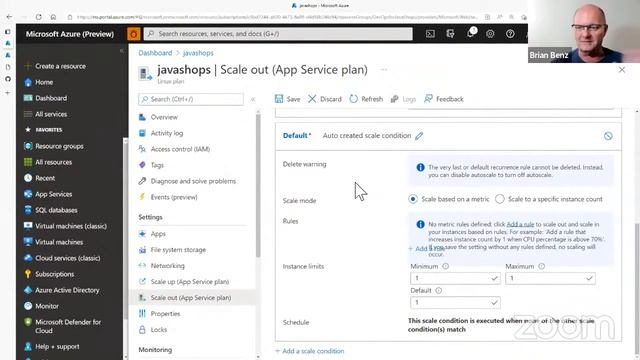Click Add a scale condition link
640x360 pixels.
click(x=309, y=351)
